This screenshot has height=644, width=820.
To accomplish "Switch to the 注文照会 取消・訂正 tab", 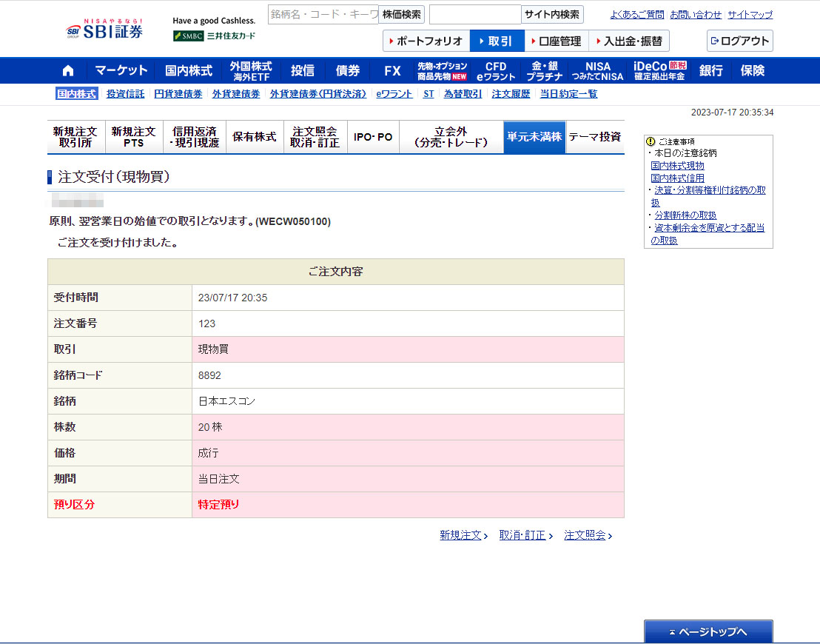I will 314,137.
